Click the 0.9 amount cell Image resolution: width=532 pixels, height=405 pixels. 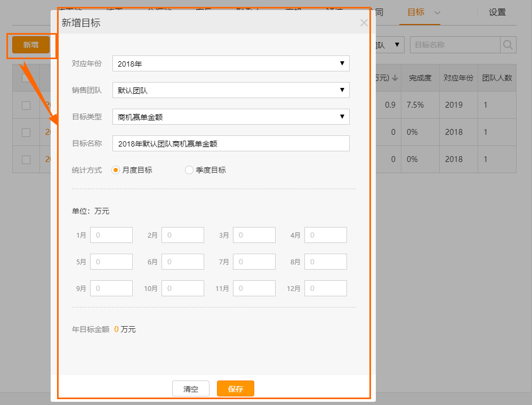(390, 105)
